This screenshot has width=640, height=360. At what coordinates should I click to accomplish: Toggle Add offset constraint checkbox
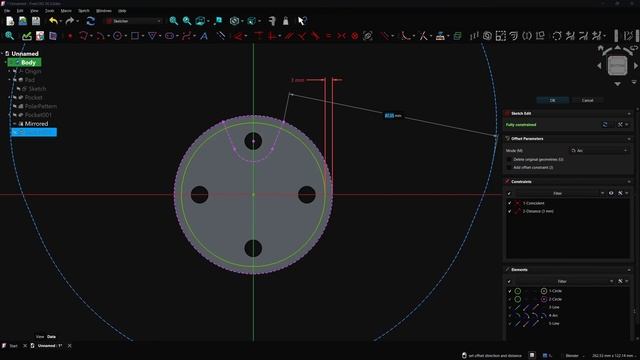click(509, 167)
